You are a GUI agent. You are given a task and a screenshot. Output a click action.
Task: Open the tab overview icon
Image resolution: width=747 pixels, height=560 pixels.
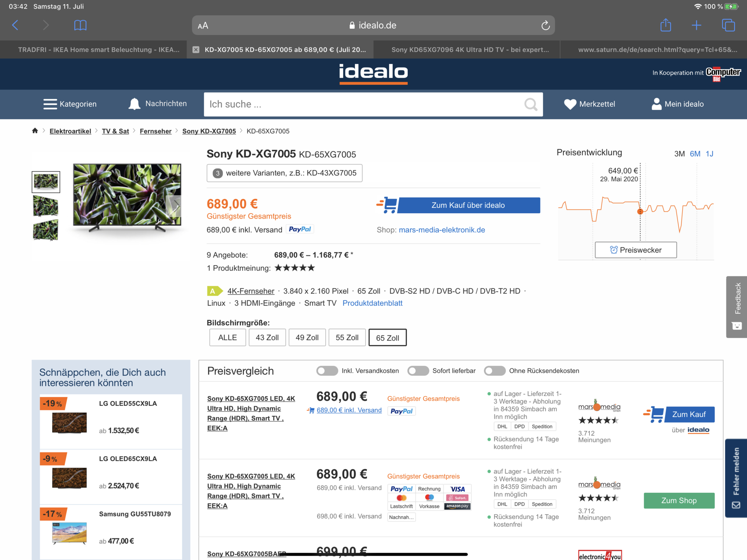pos(728,25)
